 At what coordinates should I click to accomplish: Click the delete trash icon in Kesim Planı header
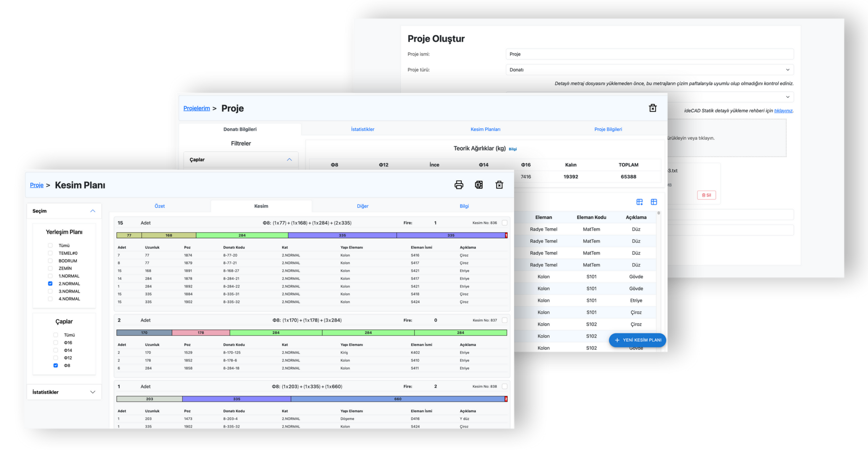point(499,185)
